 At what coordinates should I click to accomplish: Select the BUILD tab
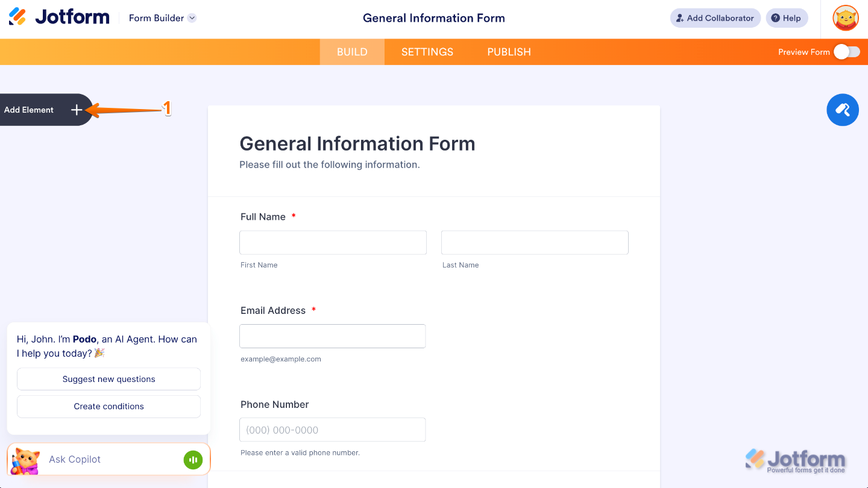351,52
